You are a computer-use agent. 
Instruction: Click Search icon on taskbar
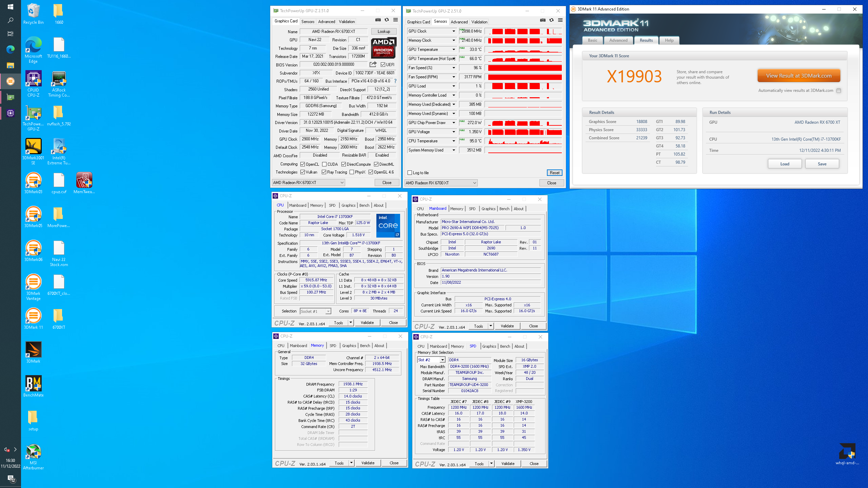[x=10, y=20]
